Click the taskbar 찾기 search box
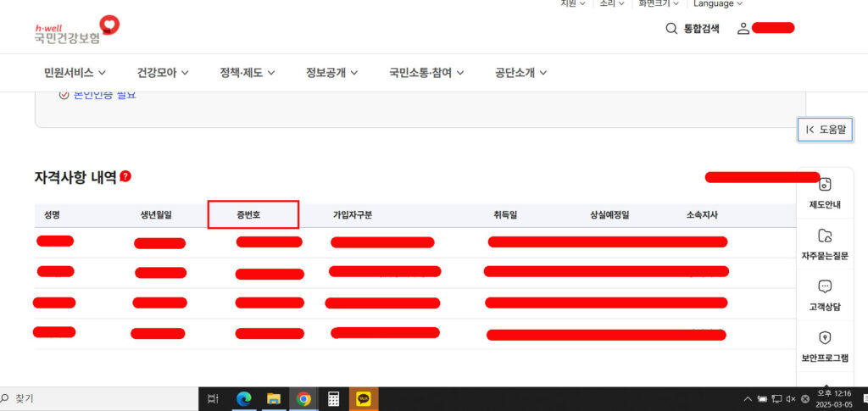This screenshot has height=411, width=868. pos(98,399)
